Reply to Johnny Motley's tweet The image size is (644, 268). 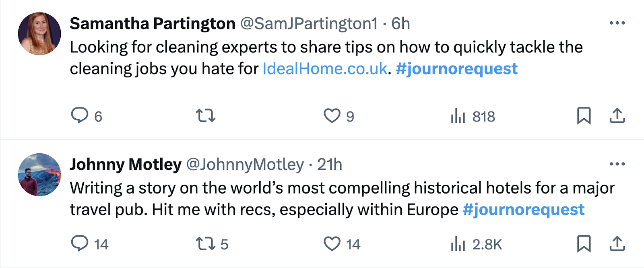[x=80, y=243]
